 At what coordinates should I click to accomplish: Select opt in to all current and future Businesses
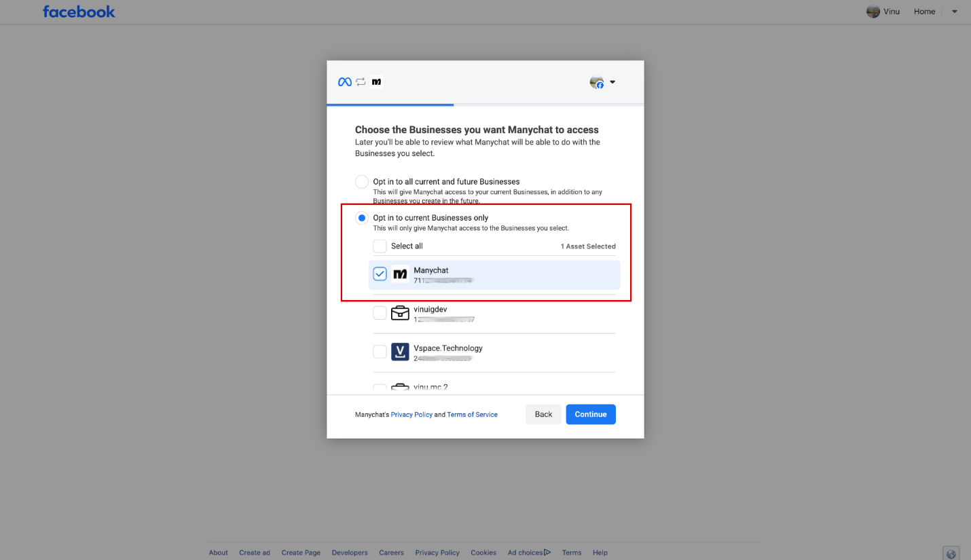coord(361,181)
